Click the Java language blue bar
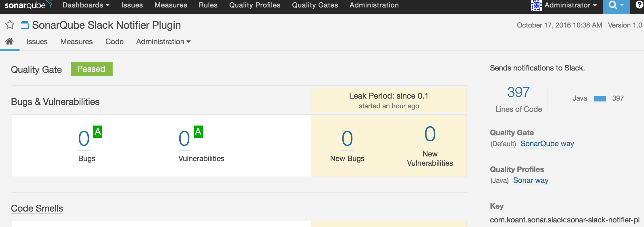644x227 pixels. point(600,99)
